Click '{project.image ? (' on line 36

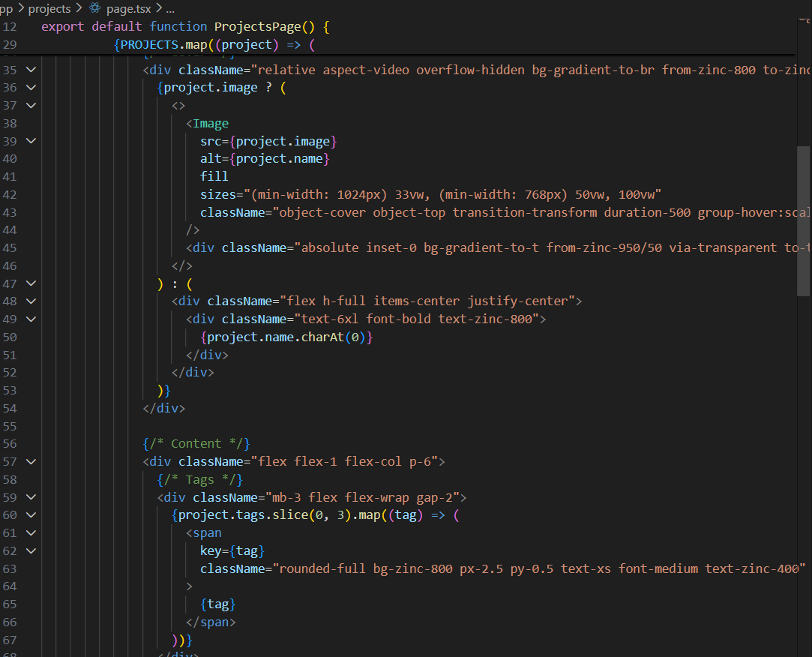(x=222, y=88)
